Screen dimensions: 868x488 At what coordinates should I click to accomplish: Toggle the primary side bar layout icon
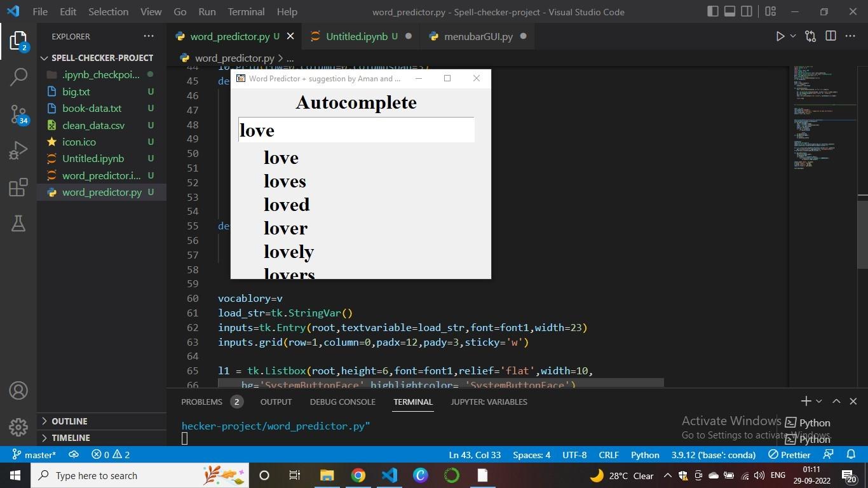[x=713, y=11]
